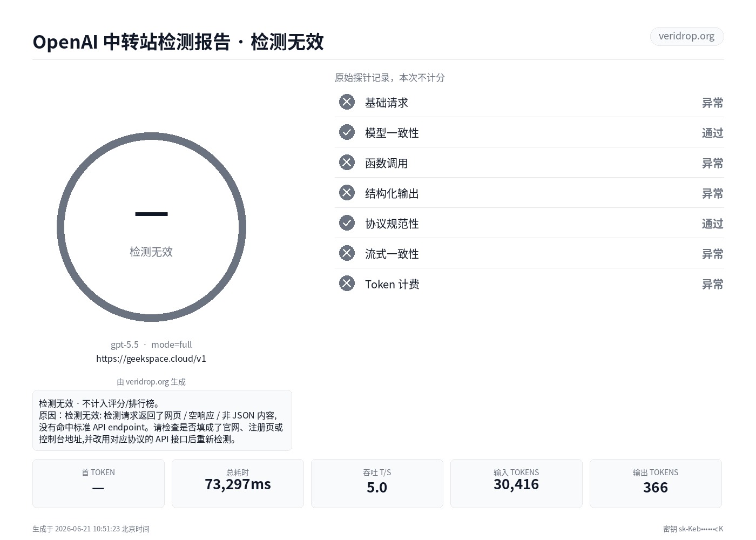Click the checkmark icon beside 协议规范性
756x540 pixels.
tap(347, 223)
